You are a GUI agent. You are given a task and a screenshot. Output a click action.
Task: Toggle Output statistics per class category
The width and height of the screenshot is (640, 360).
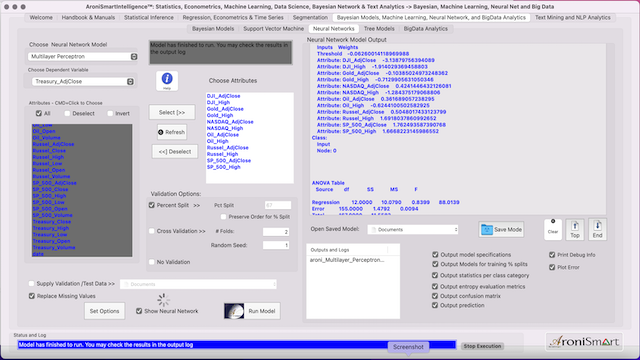(435, 276)
